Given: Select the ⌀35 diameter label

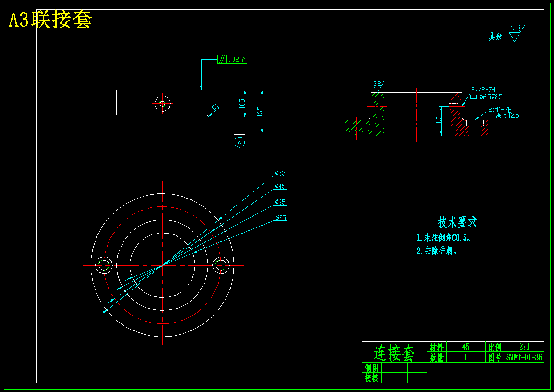Looking at the screenshot, I should [x=280, y=202].
